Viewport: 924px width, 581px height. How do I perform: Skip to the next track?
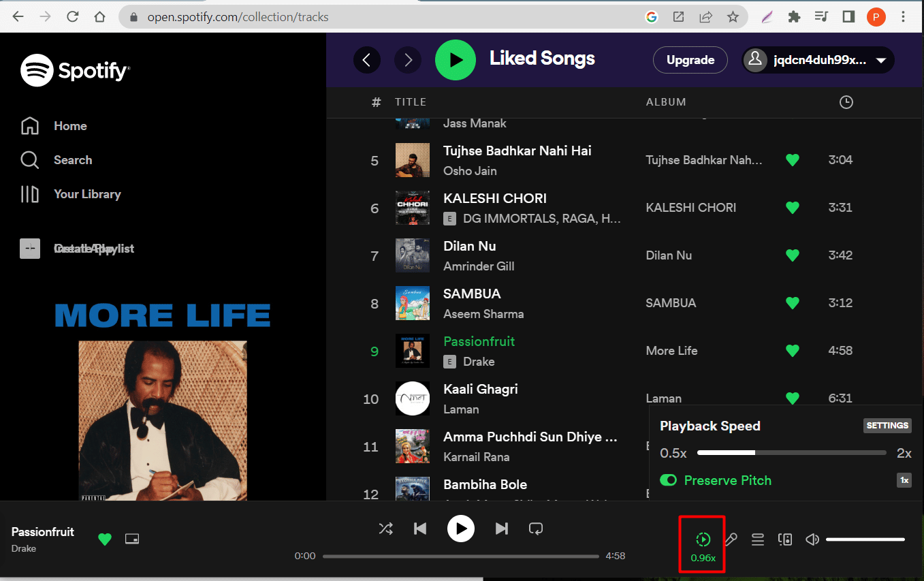(x=502, y=528)
